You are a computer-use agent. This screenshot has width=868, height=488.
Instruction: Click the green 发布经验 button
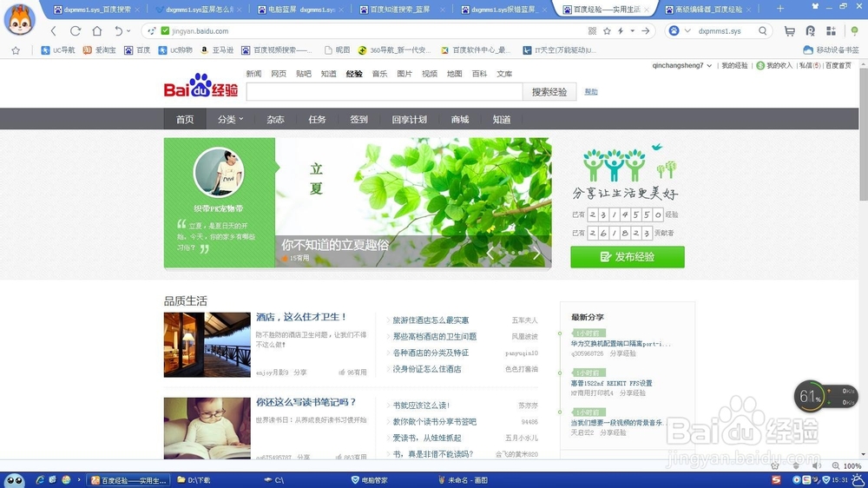pyautogui.click(x=628, y=257)
